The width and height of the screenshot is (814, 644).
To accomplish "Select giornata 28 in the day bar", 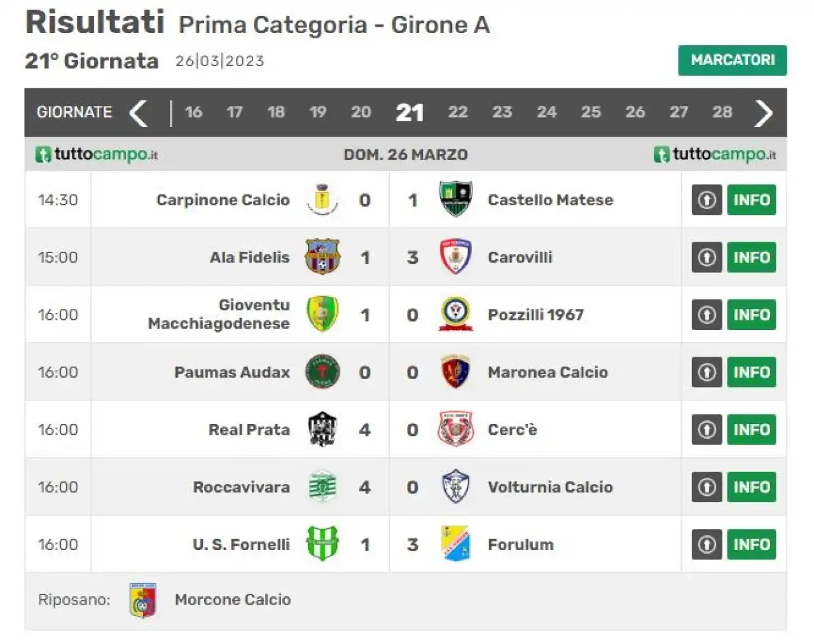I will 722,112.
